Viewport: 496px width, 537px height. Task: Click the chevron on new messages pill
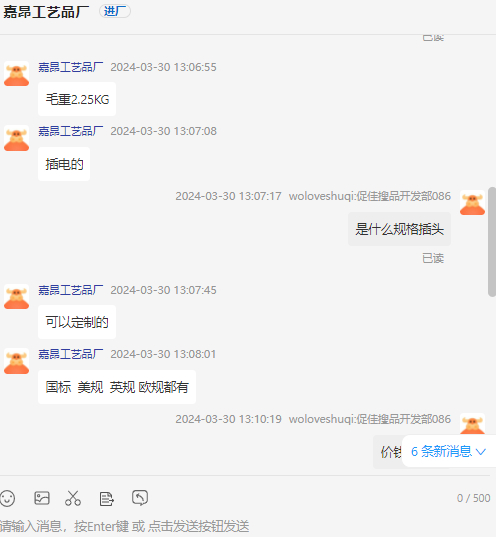click(481, 452)
